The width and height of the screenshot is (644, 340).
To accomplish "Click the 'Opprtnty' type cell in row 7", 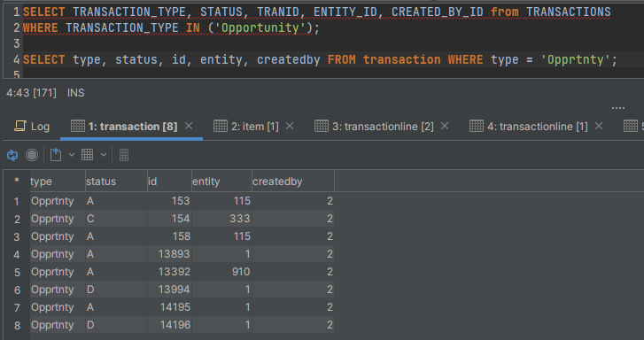I will [x=57, y=306].
